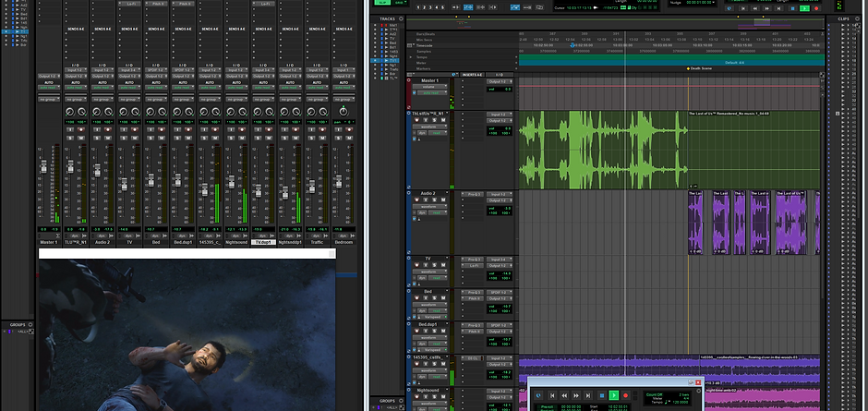The height and width of the screenshot is (411, 868).
Task: Open read automation dropdown on TLU edit track
Action: pyautogui.click(x=438, y=133)
